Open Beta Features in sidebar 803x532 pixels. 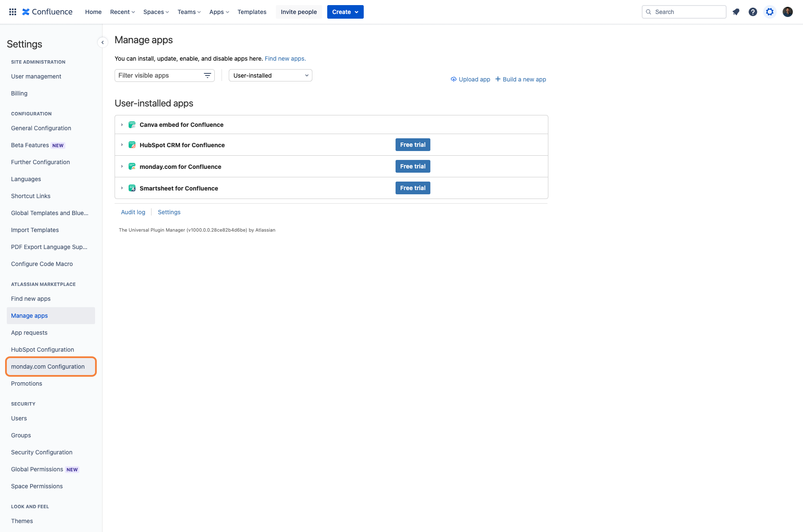tap(51, 145)
